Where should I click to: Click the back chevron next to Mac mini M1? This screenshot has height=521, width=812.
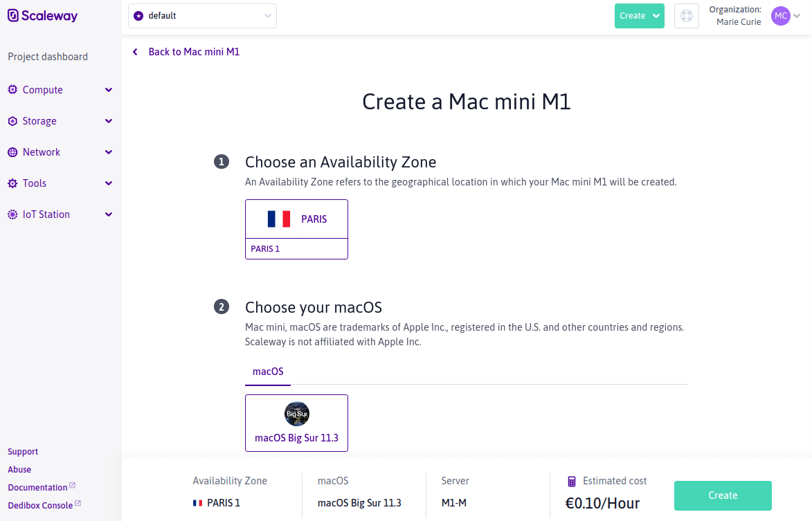coord(134,51)
